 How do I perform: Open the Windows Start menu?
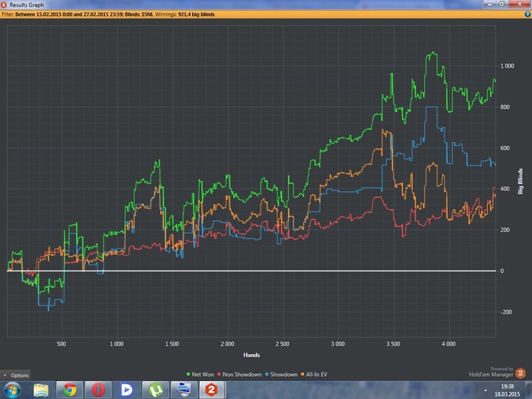(12, 390)
